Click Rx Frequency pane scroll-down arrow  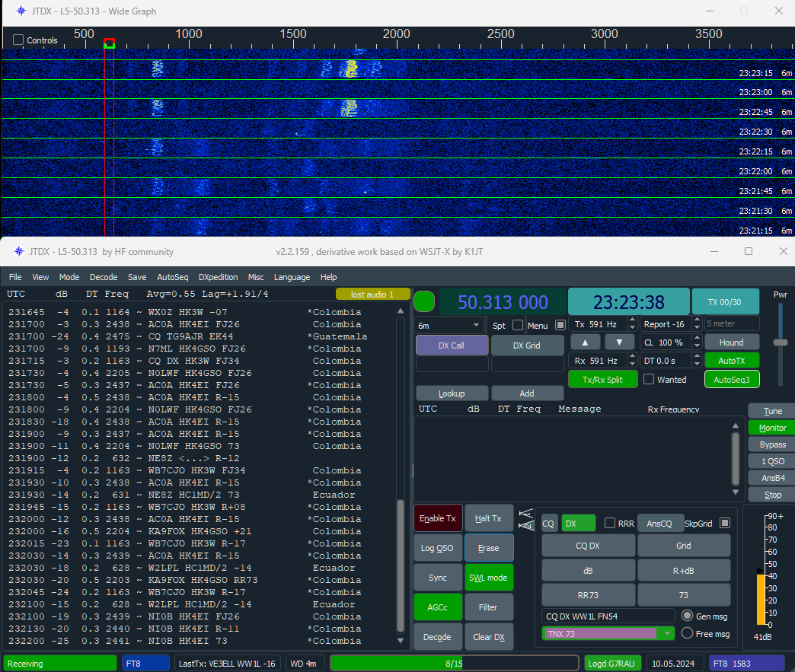pyautogui.click(x=735, y=492)
